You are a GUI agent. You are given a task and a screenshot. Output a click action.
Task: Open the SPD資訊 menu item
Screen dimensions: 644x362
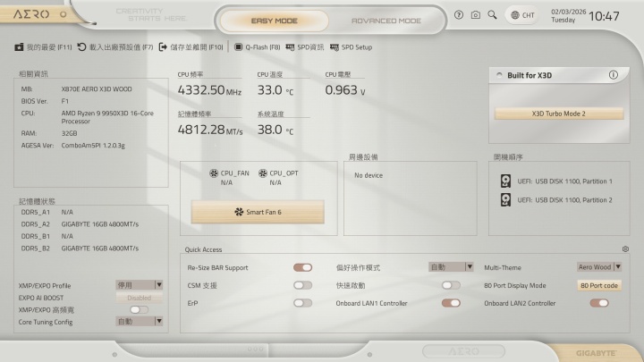click(x=305, y=47)
